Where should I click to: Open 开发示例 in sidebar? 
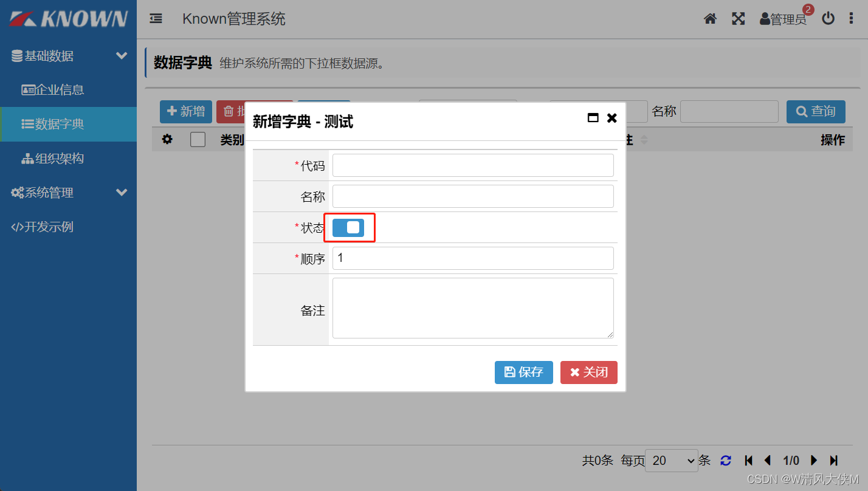tap(68, 227)
